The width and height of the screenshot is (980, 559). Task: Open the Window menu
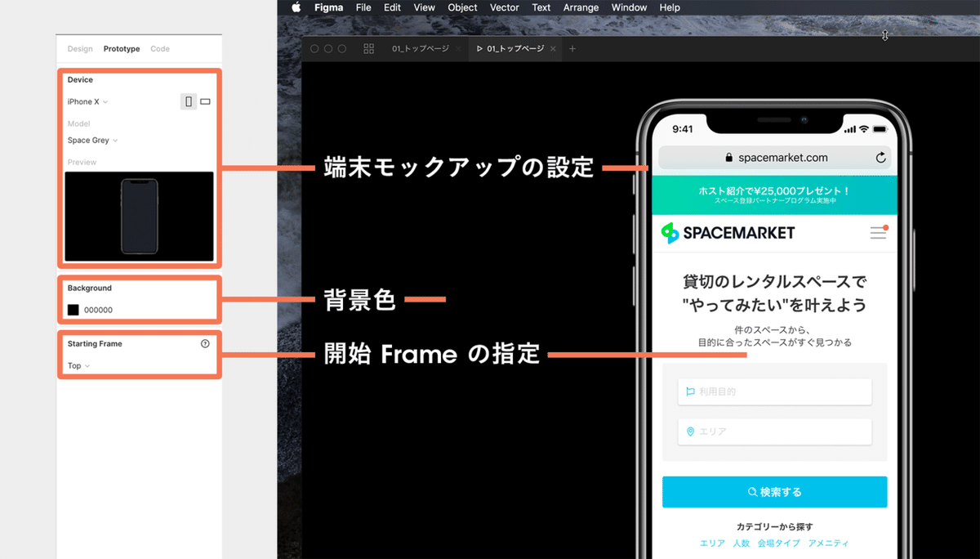629,7
